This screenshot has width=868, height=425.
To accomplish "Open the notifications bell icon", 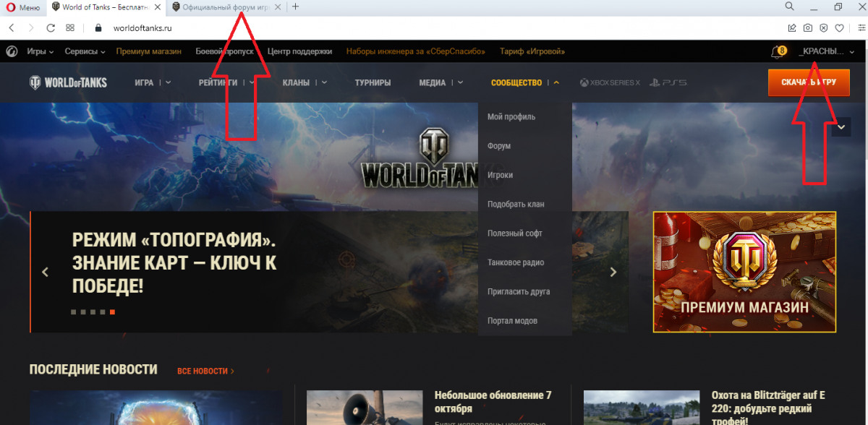I will tap(779, 51).
